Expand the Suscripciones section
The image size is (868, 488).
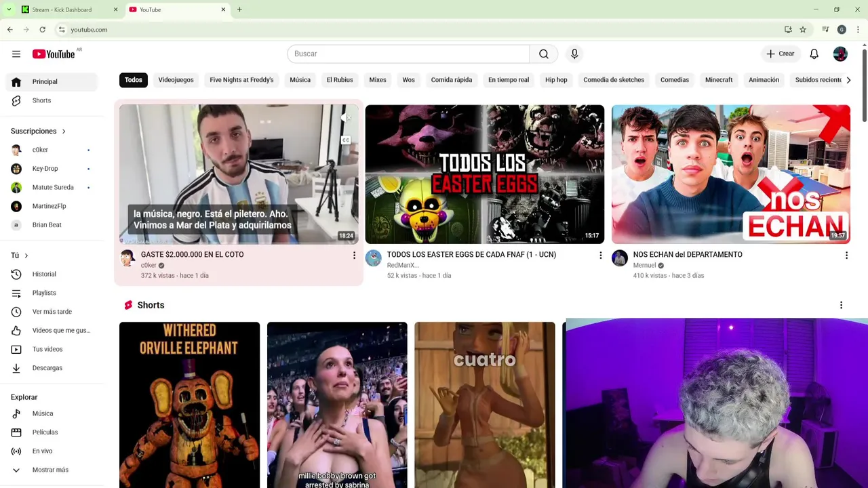point(39,131)
